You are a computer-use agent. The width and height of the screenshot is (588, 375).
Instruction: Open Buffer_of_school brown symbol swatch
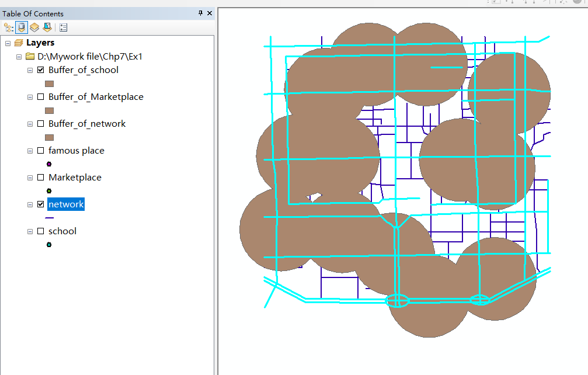49,84
